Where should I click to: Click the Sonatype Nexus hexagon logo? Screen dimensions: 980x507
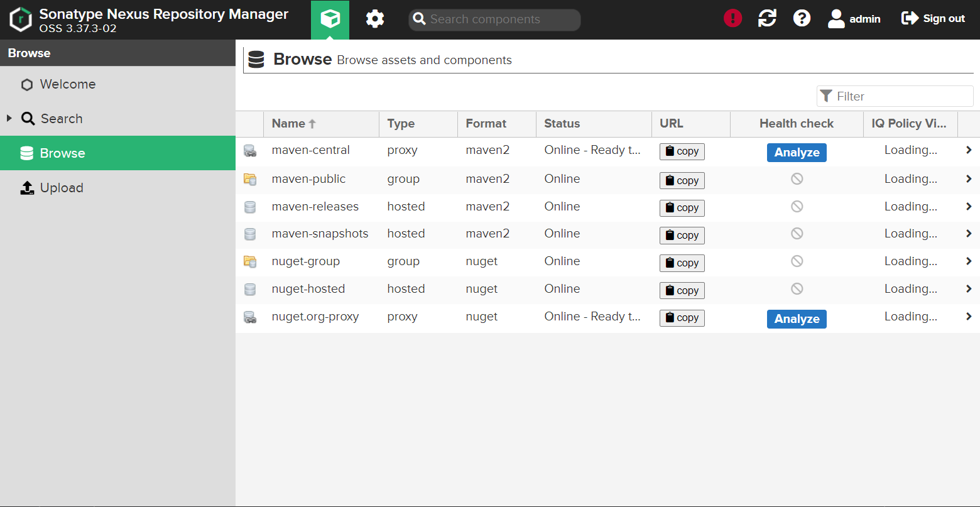(21, 19)
